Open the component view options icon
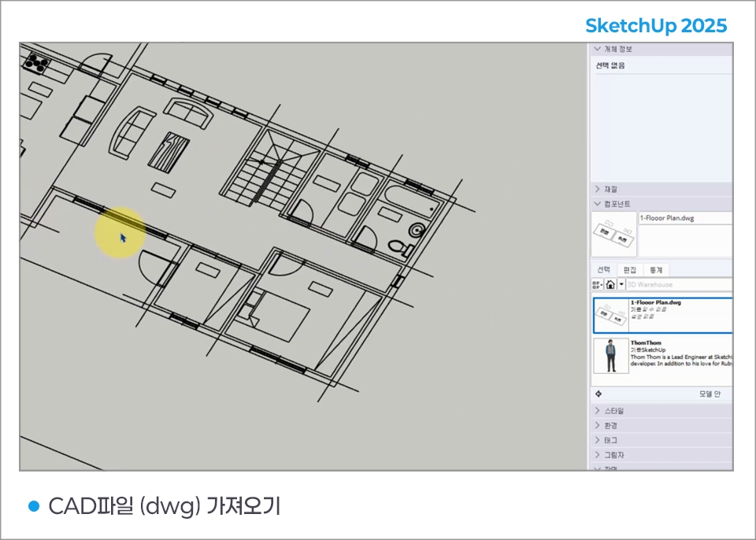This screenshot has height=540, width=756. point(597,284)
